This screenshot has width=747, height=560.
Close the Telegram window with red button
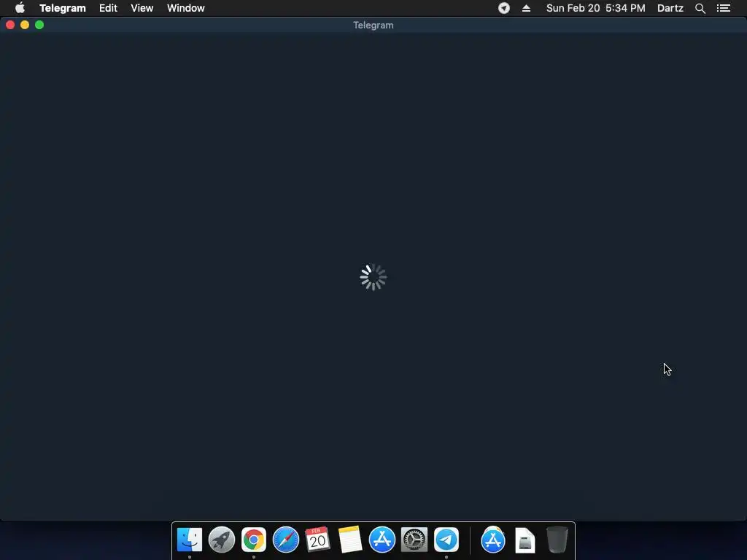[10, 25]
